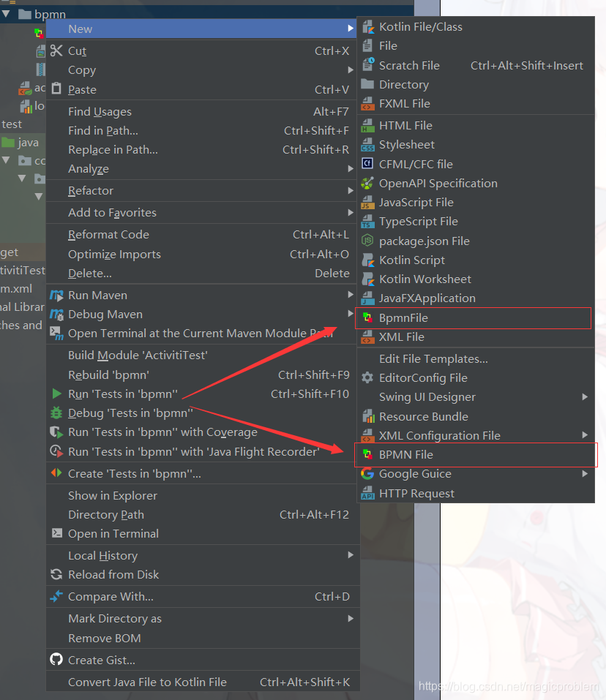Image resolution: width=606 pixels, height=700 pixels.
Task: Expand the Copy submenu arrow
Action: click(x=351, y=70)
